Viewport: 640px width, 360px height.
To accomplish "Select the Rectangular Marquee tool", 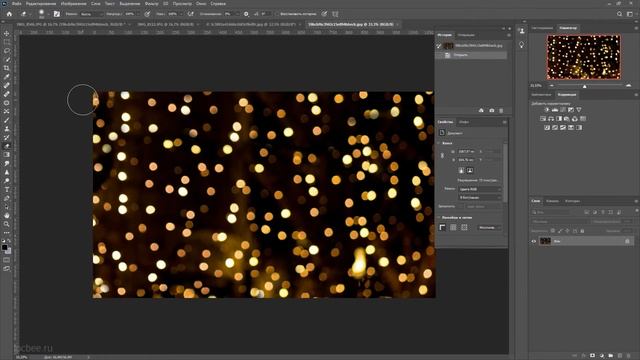I will point(7,42).
